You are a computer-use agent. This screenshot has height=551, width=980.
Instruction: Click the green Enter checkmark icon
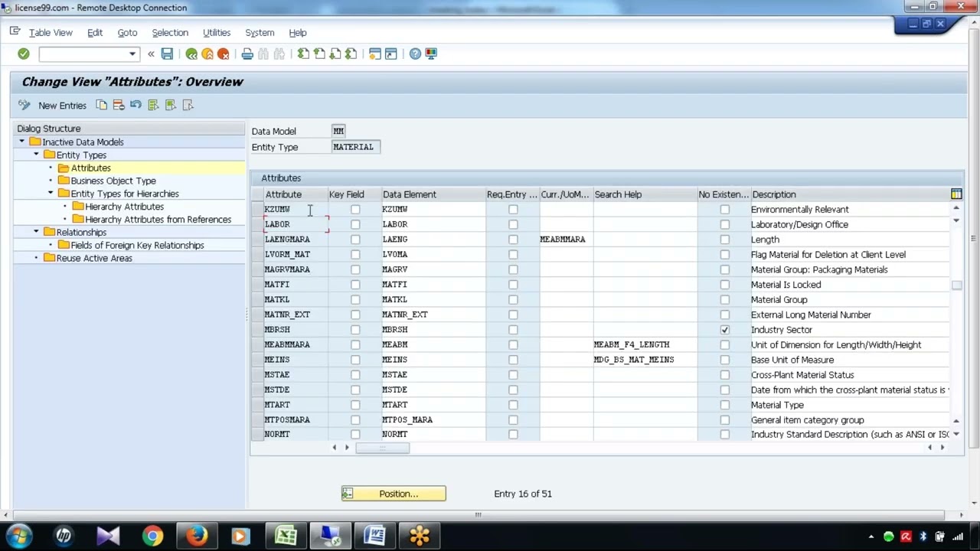(24, 54)
